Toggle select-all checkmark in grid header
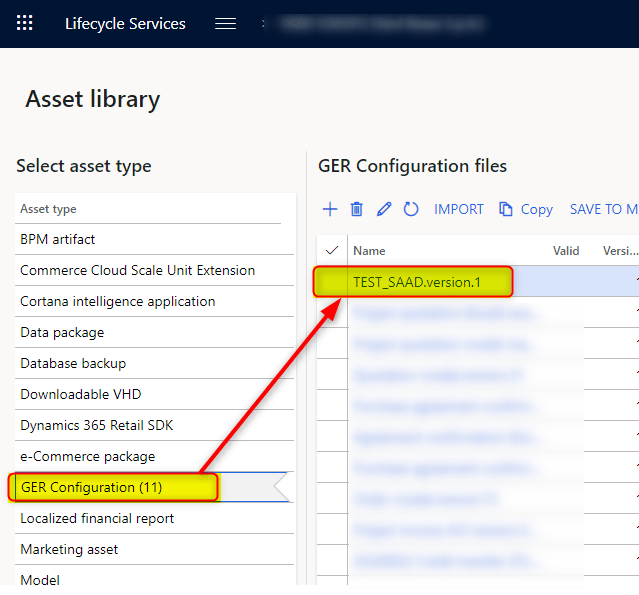 (x=332, y=251)
